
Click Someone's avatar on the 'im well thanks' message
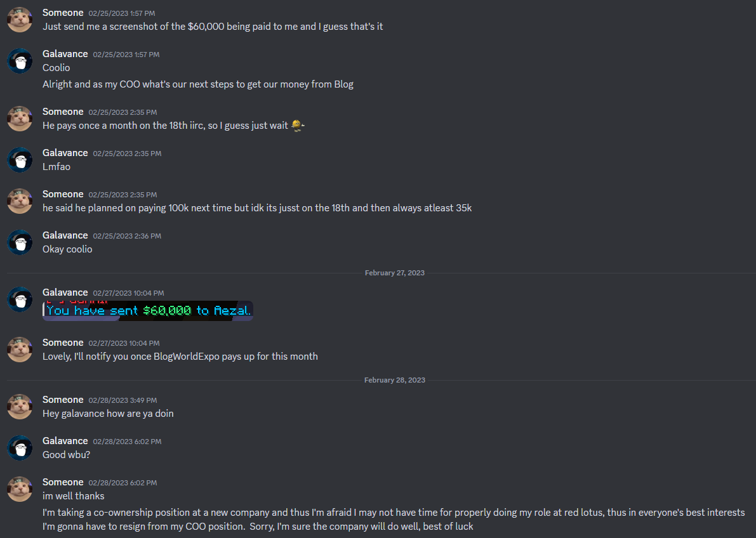tap(20, 489)
